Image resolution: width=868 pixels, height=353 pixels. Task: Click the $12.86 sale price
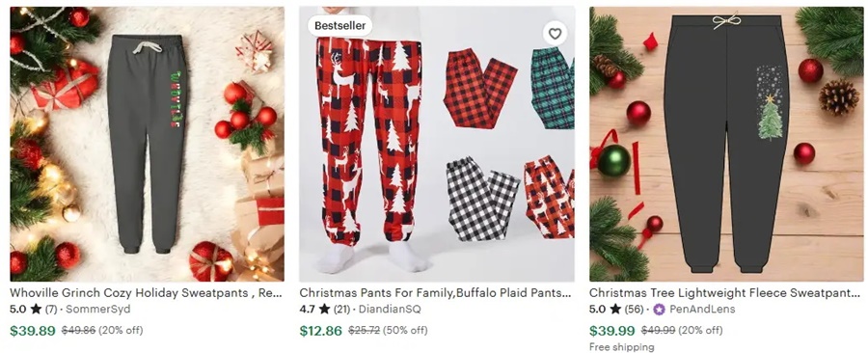[x=321, y=331]
